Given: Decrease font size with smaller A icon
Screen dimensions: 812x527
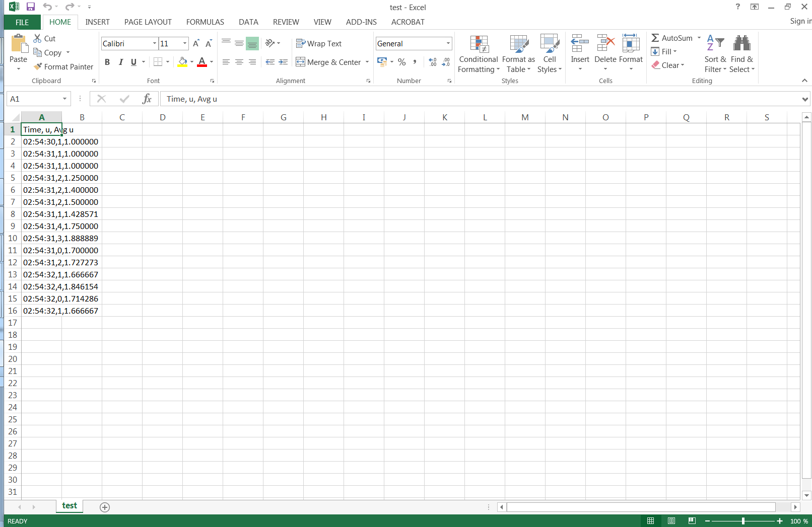Looking at the screenshot, I should (209, 43).
